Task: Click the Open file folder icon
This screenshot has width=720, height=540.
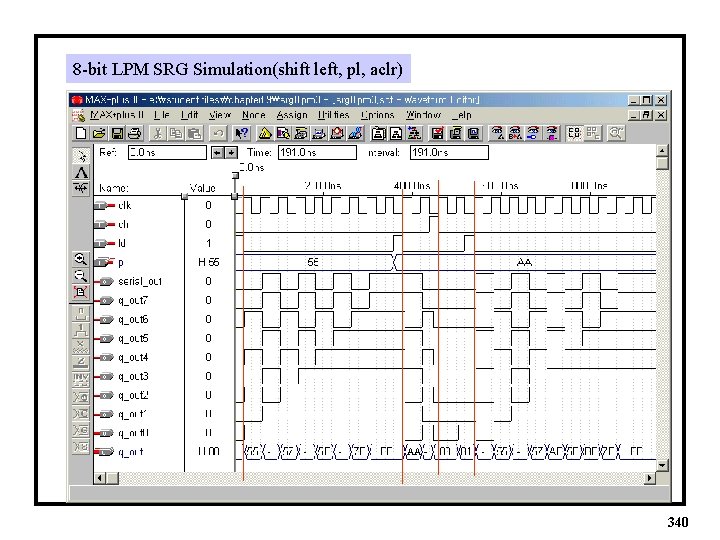Action: coord(99,133)
